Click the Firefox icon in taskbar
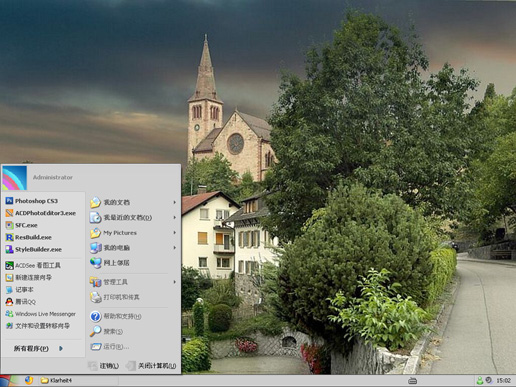The image size is (516, 387). click(x=29, y=380)
